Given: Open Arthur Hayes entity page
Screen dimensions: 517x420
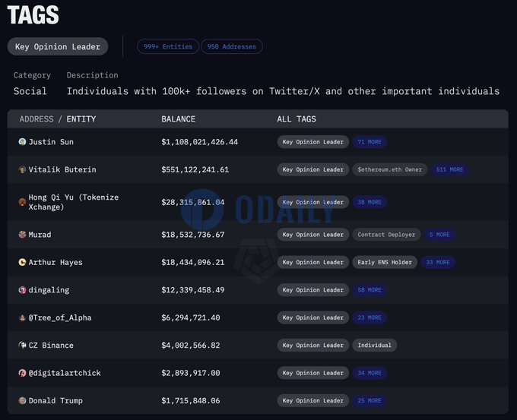Looking at the screenshot, I should click(x=56, y=262).
